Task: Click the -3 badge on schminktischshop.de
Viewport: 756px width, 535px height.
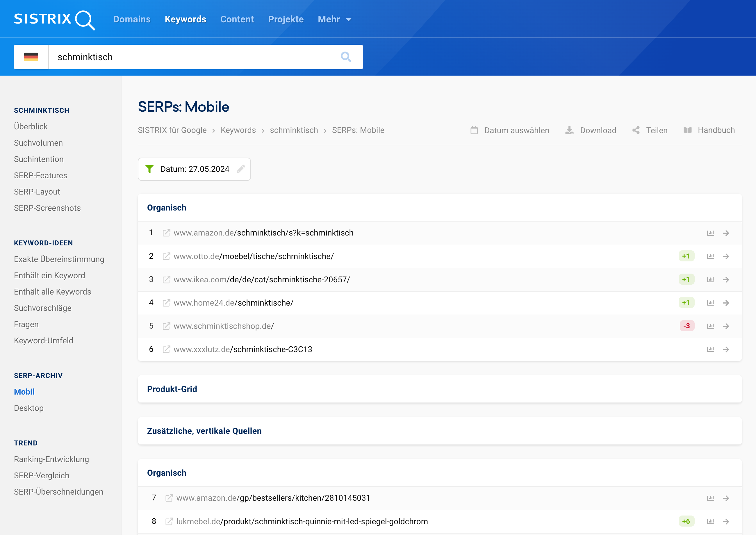Action: point(686,326)
